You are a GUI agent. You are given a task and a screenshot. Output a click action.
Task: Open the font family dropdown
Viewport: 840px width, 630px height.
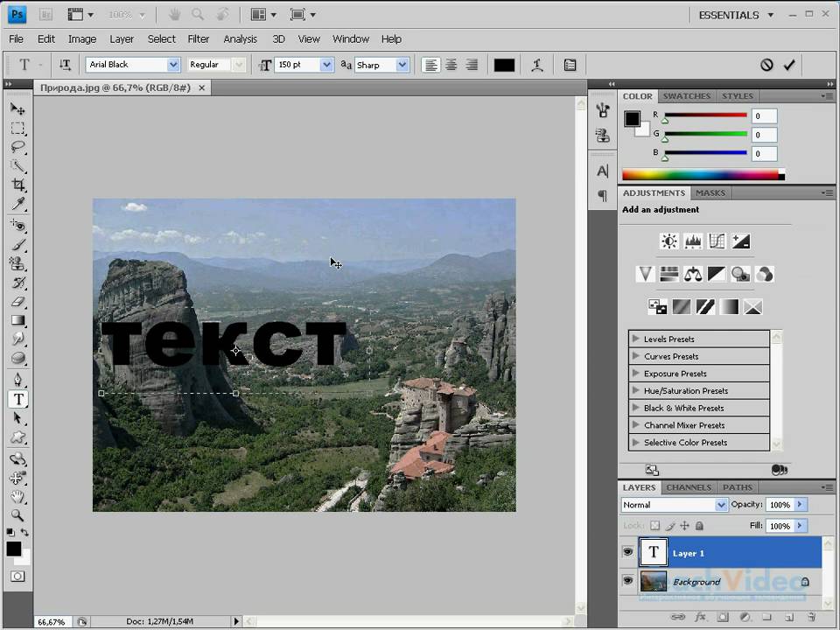(173, 65)
